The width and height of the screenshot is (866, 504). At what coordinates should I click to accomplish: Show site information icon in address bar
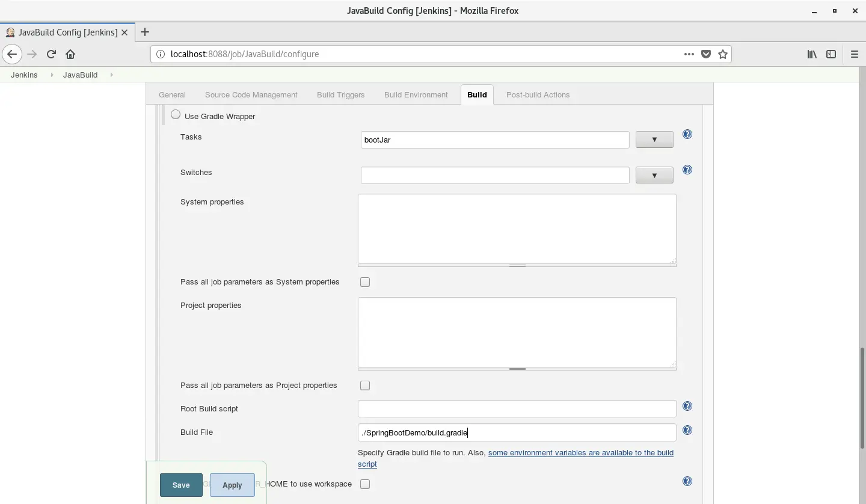160,54
